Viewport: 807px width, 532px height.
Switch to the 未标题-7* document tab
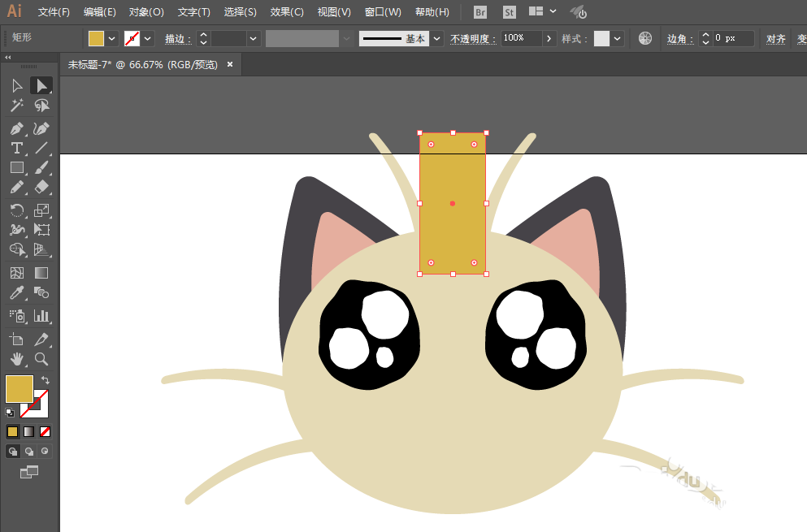point(143,65)
